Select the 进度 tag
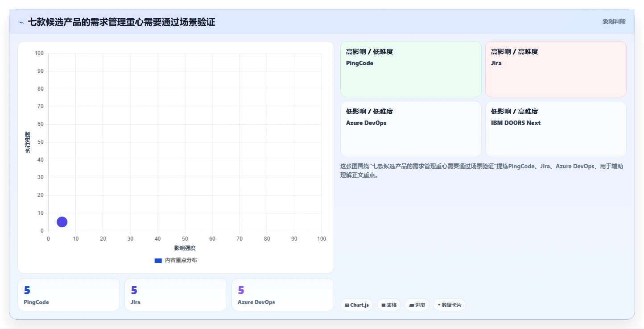Screen dimensions: 644x329 click(x=417, y=305)
